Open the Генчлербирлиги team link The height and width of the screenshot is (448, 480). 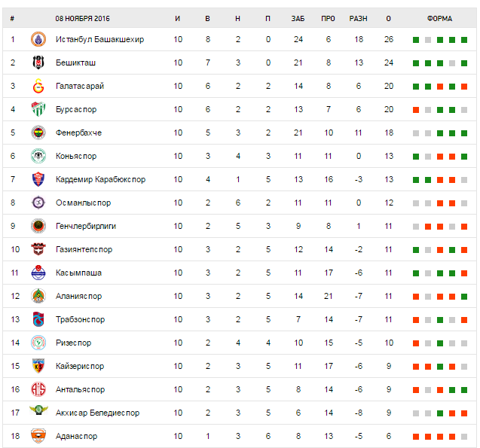tap(86, 226)
